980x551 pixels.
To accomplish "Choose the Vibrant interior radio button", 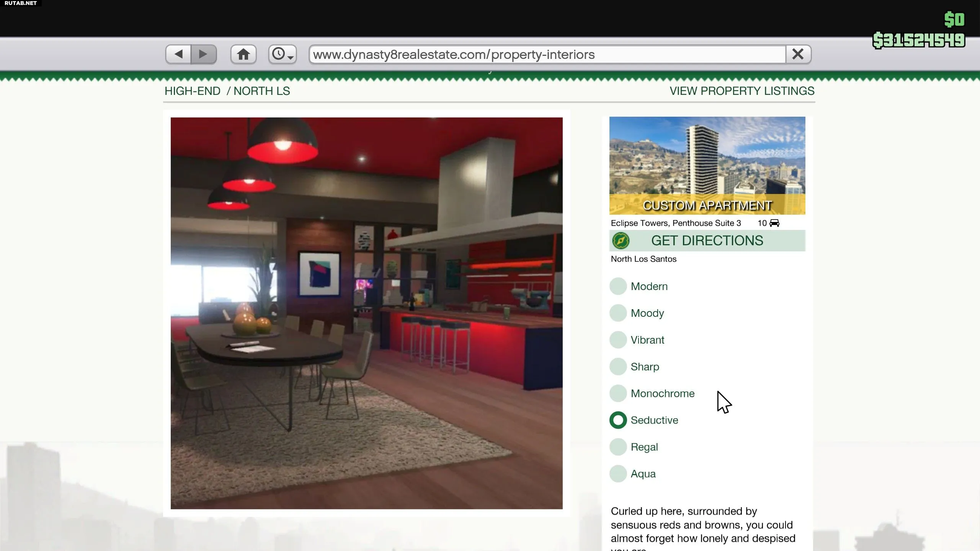I will click(618, 340).
